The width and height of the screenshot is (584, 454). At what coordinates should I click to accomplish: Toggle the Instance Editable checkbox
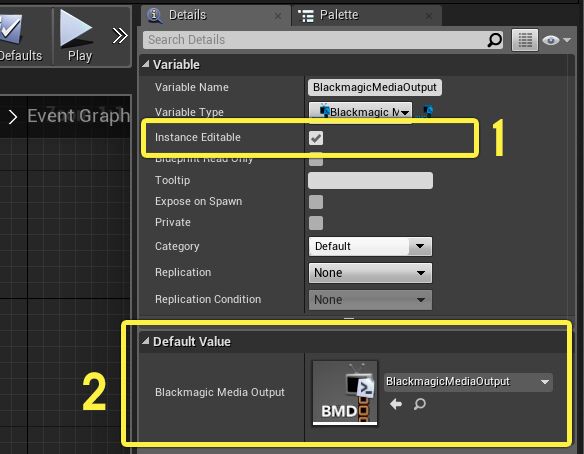click(316, 138)
